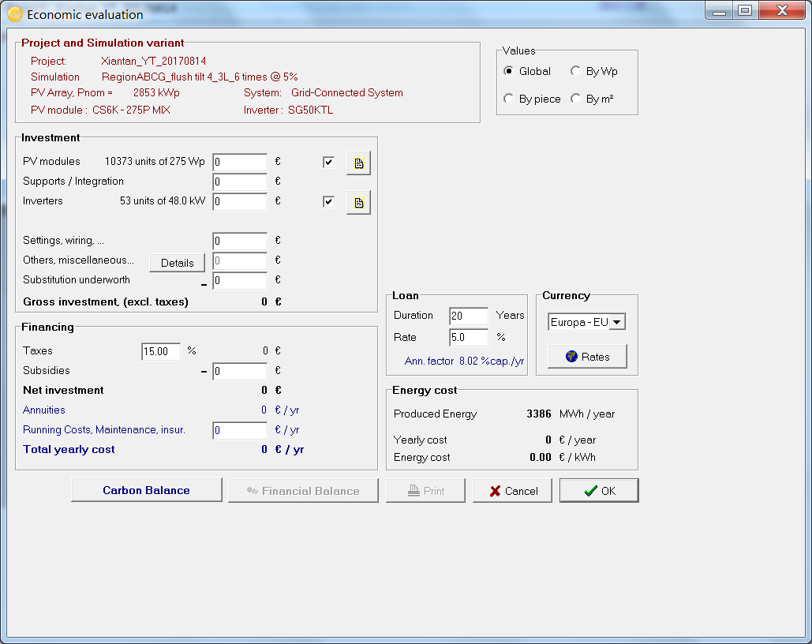Click the Rates button with globe icon
The width and height of the screenshot is (812, 644).
click(587, 357)
